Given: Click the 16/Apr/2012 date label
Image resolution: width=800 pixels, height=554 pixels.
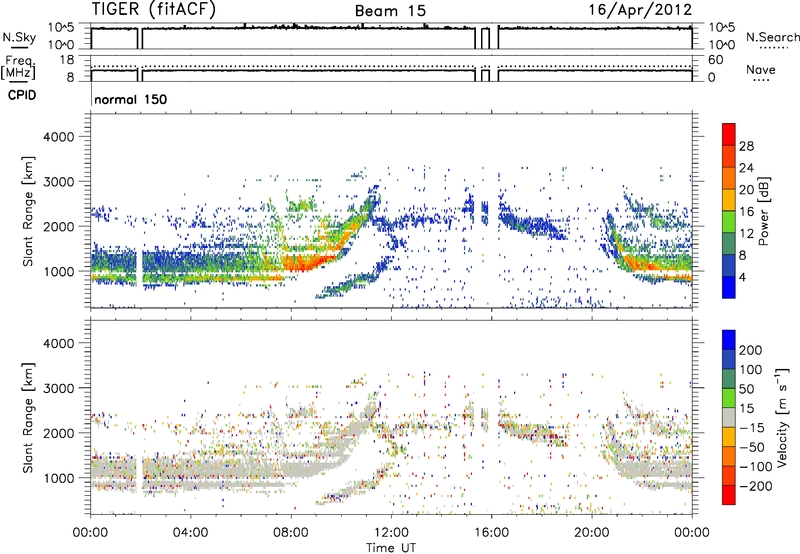Looking at the screenshot, I should 640,10.
